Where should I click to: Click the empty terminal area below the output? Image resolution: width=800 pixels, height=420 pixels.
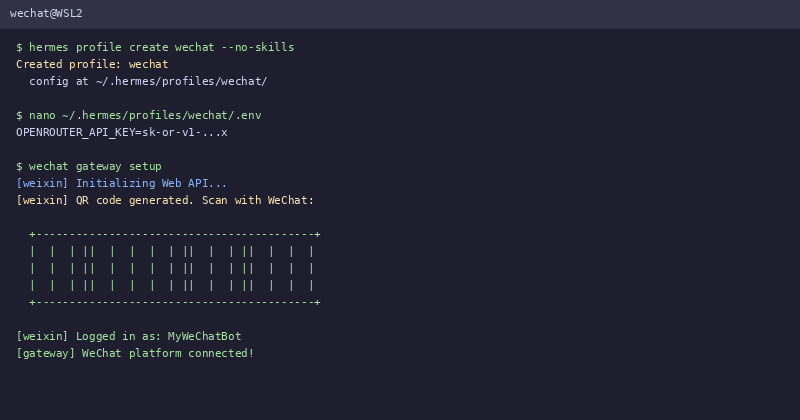coord(400,390)
